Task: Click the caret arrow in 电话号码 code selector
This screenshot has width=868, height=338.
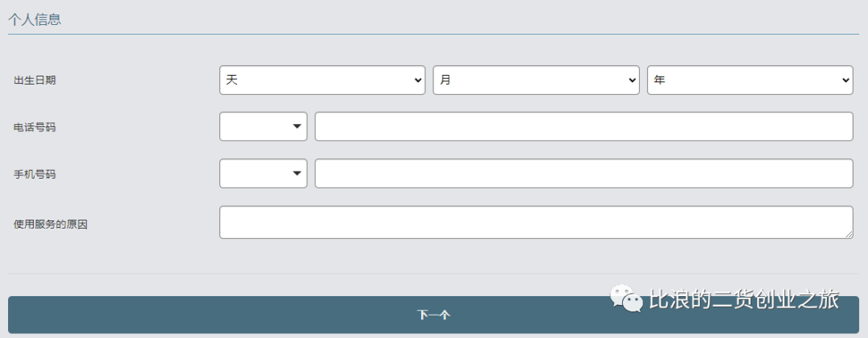Action: (x=297, y=126)
